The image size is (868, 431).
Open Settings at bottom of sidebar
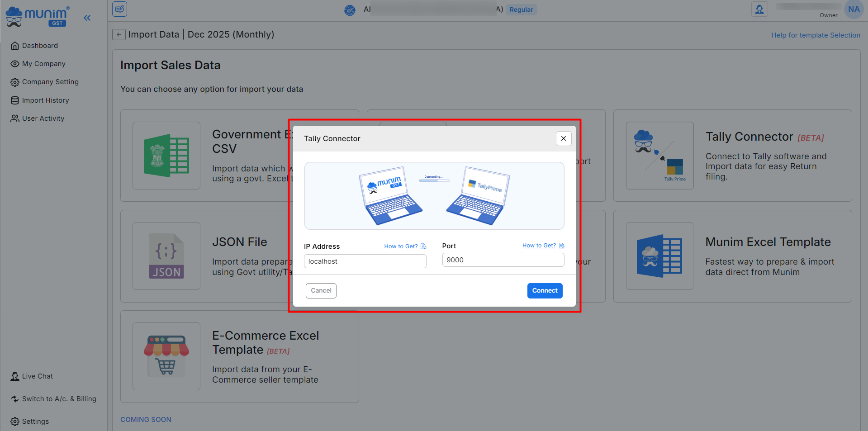click(x=35, y=422)
